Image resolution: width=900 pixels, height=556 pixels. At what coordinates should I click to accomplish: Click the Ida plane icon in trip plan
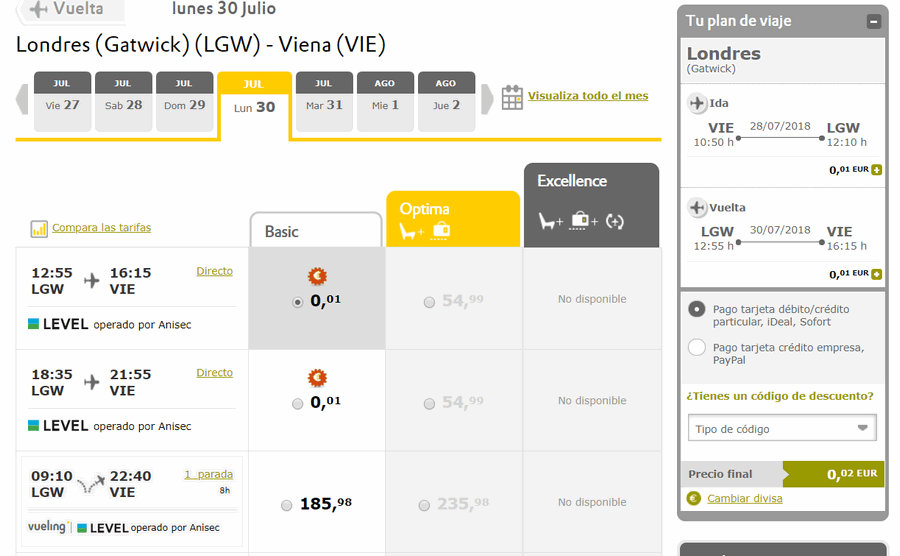[697, 103]
